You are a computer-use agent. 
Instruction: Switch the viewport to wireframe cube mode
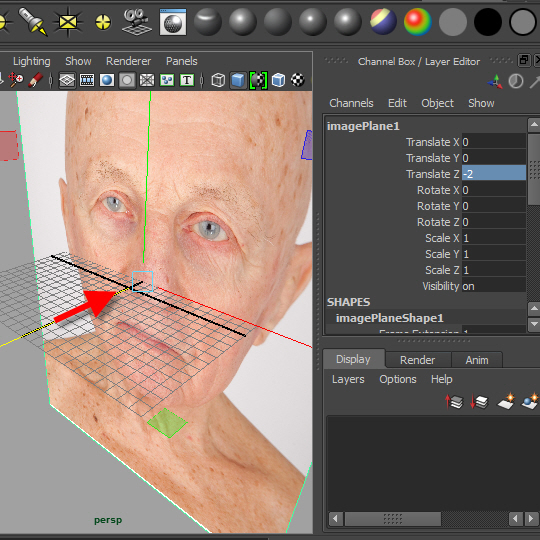(218, 81)
